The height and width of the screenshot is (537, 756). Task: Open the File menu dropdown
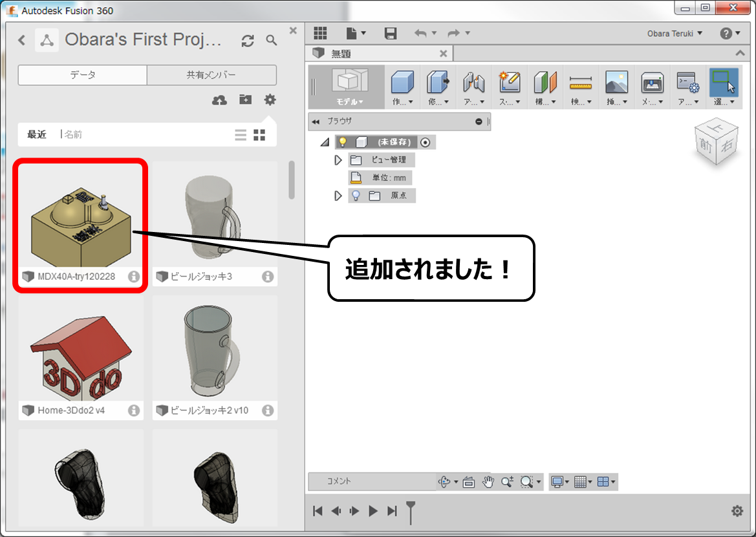pos(356,33)
